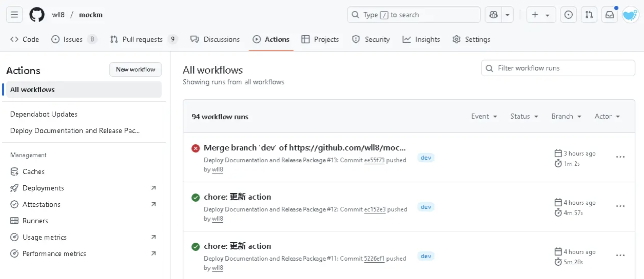Click the Performance metrics external link arrow

tap(153, 254)
